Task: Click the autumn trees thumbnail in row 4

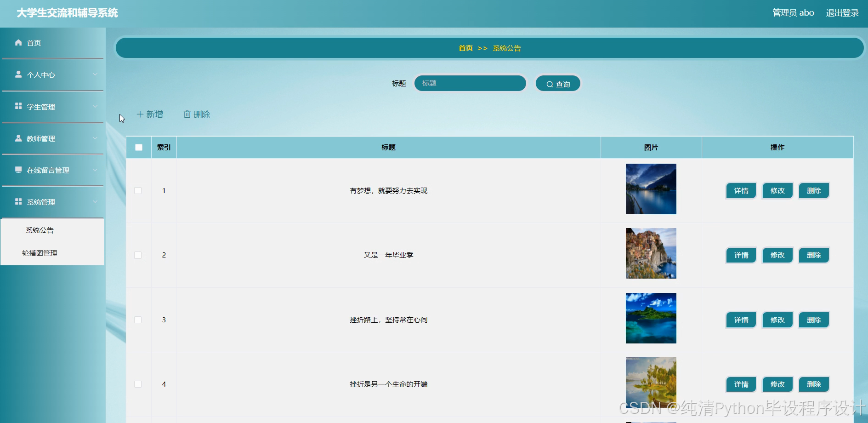Action: click(x=651, y=383)
